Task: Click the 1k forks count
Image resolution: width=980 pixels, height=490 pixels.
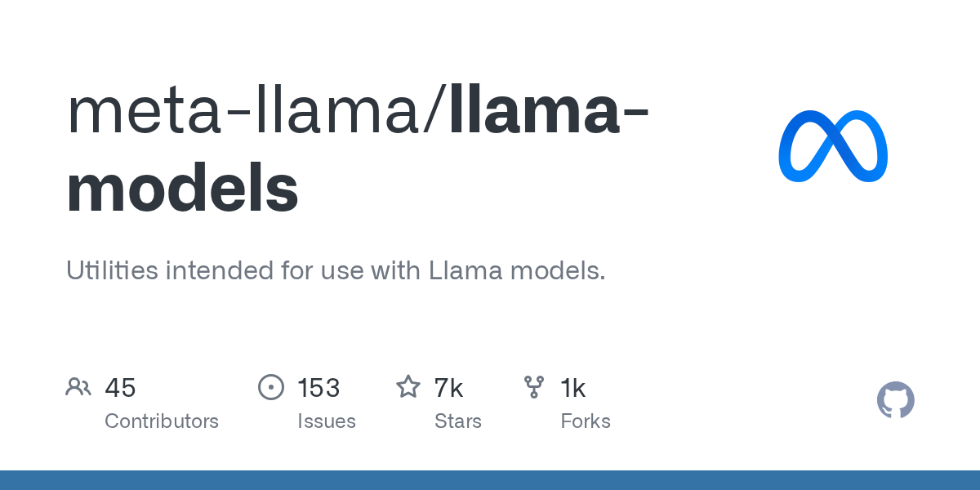Action: pyautogui.click(x=572, y=388)
